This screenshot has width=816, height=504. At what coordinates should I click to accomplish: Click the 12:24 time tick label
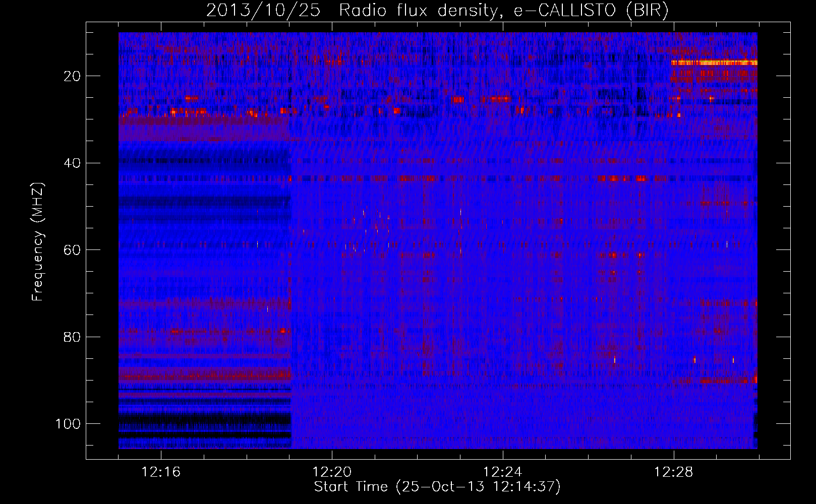tap(503, 472)
